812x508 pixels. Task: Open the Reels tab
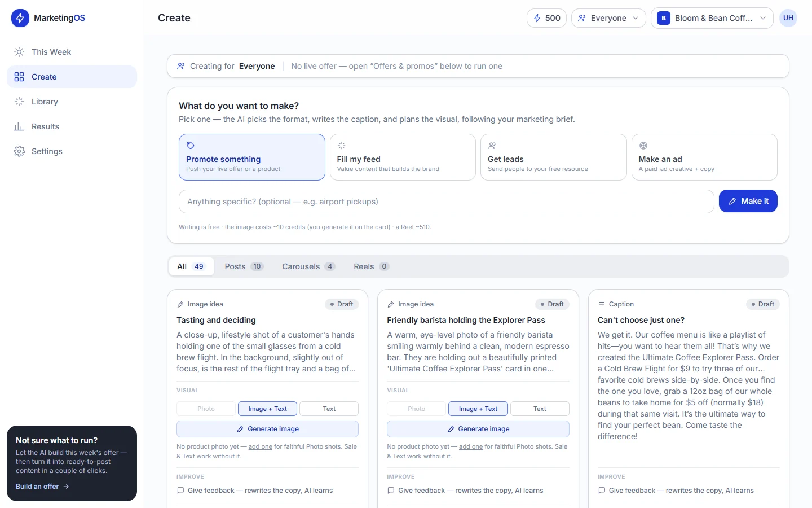point(371,266)
